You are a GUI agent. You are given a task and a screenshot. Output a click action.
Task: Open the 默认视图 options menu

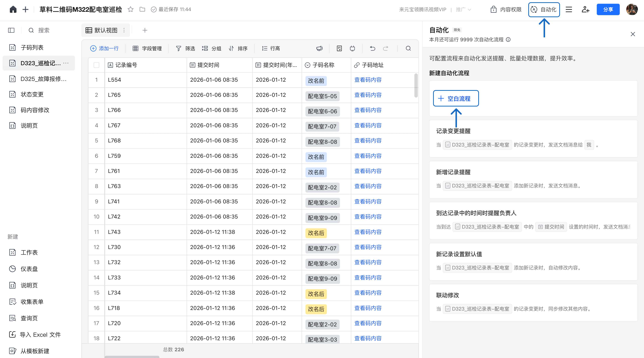124,30
